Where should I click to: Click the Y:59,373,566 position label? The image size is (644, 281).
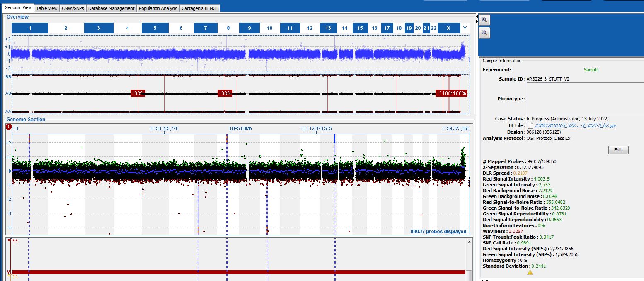456,128
